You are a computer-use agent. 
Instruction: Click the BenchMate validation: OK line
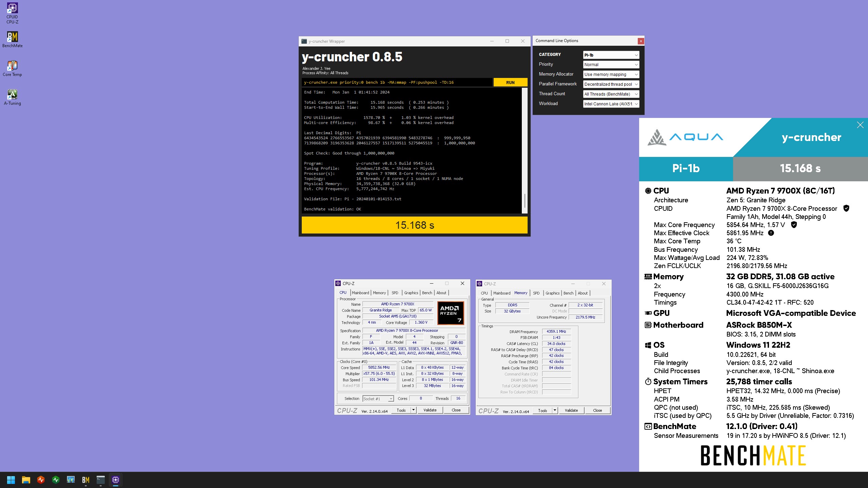(x=332, y=209)
